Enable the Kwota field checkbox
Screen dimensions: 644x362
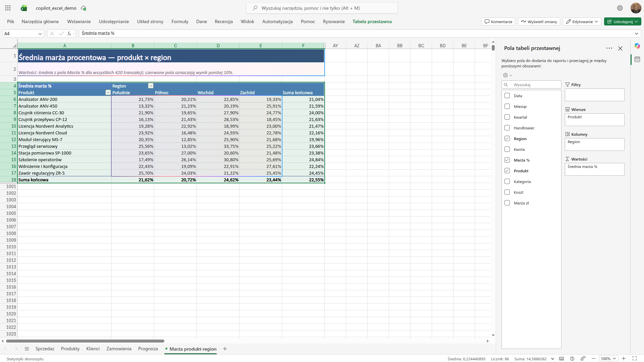[507, 149]
